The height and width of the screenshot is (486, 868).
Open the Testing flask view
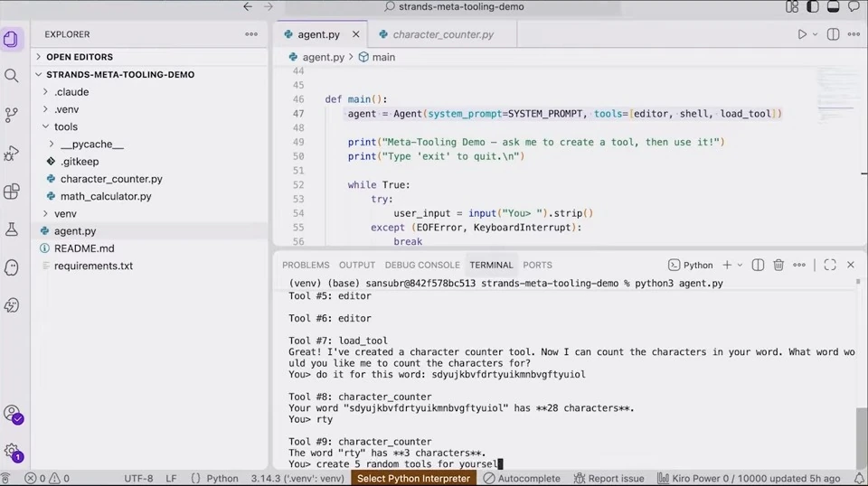pos(11,229)
